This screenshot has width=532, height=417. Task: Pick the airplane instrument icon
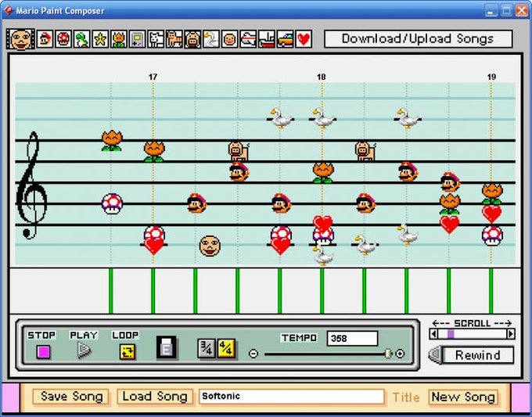point(248,39)
